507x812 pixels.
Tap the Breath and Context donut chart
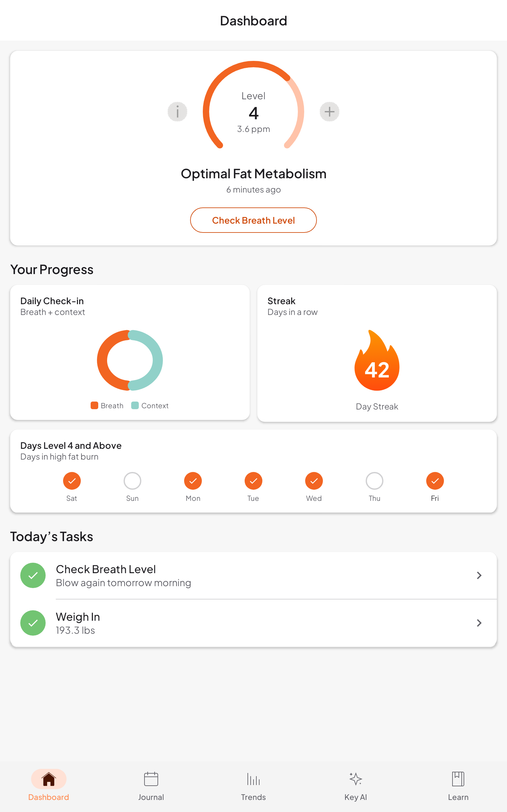coord(130,360)
